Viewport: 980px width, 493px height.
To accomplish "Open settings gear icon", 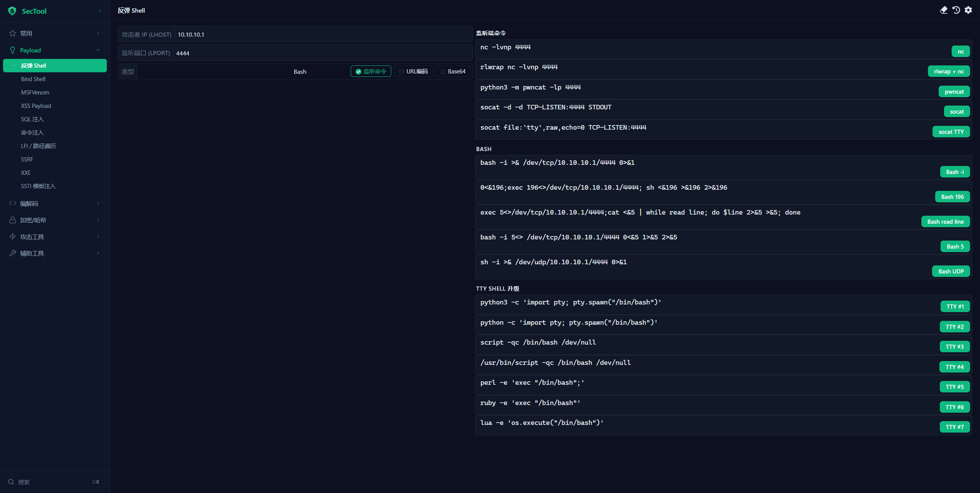I will 968,10.
